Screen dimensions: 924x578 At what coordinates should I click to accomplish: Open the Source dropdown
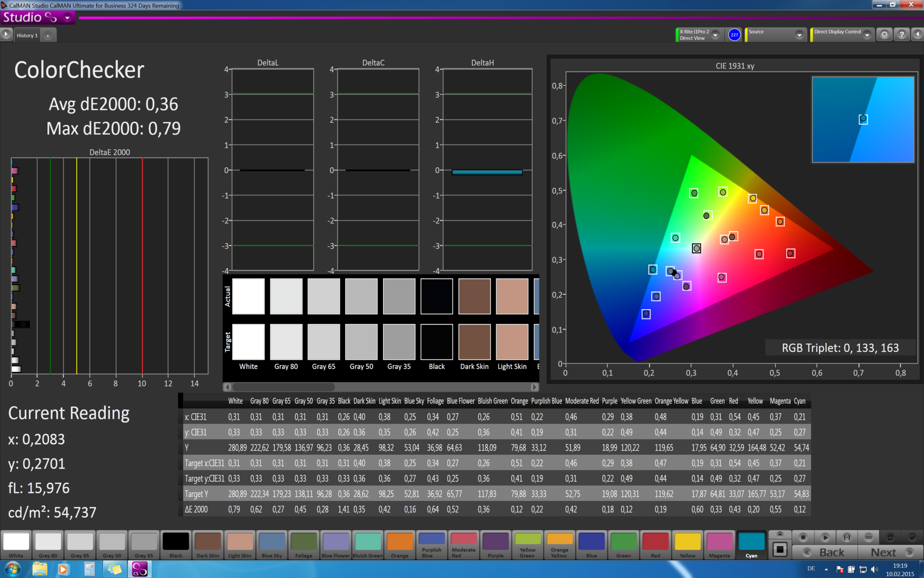pyautogui.click(x=799, y=35)
